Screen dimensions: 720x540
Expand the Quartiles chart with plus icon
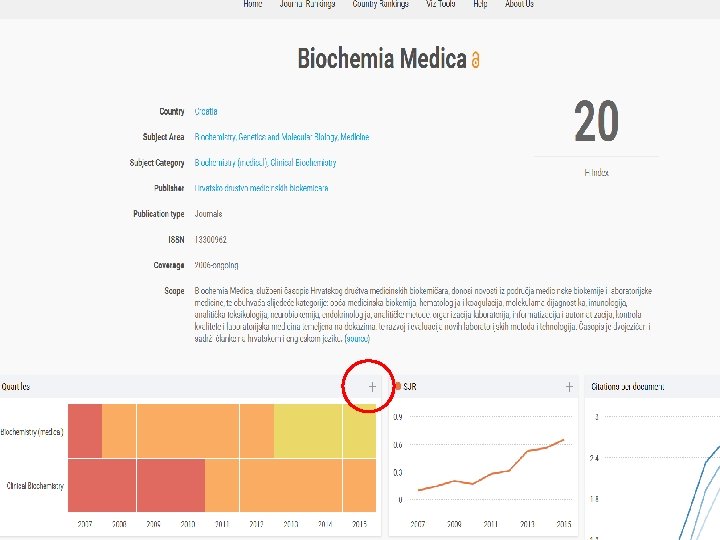pyautogui.click(x=372, y=386)
